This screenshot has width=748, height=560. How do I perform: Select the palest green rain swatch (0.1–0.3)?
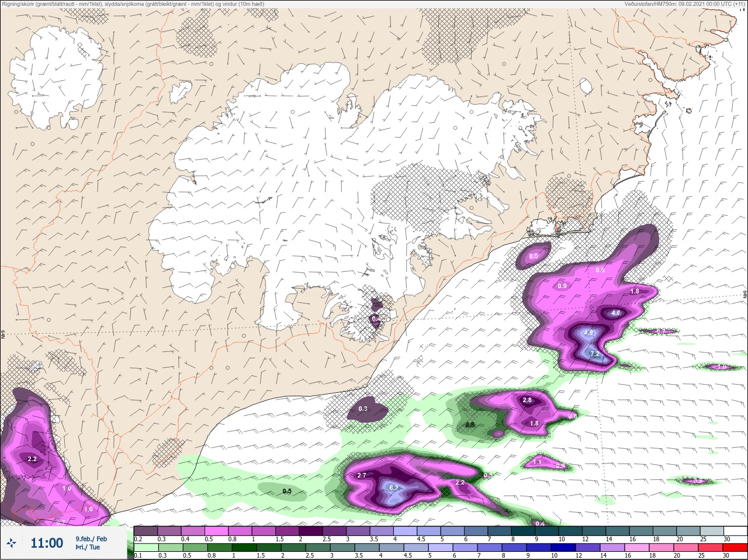click(146, 548)
